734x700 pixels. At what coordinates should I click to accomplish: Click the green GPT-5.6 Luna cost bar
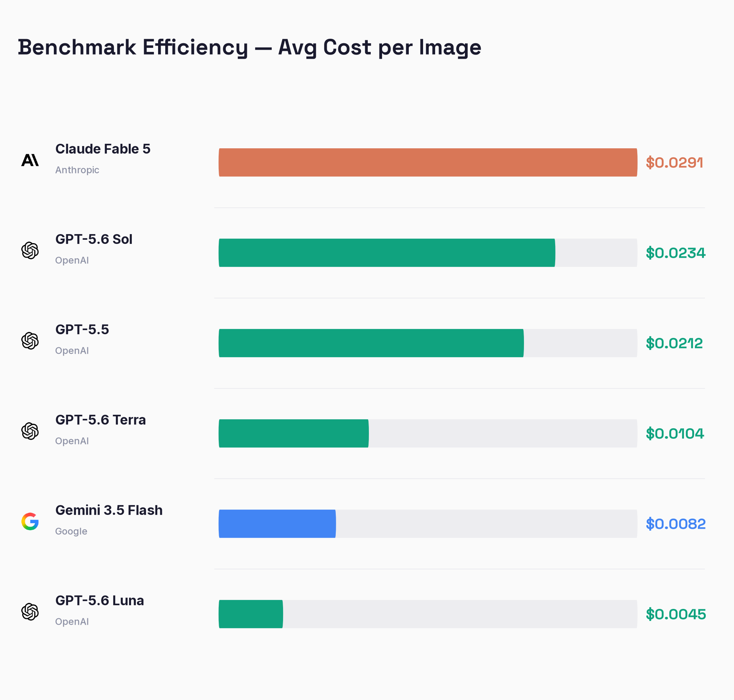(x=251, y=614)
